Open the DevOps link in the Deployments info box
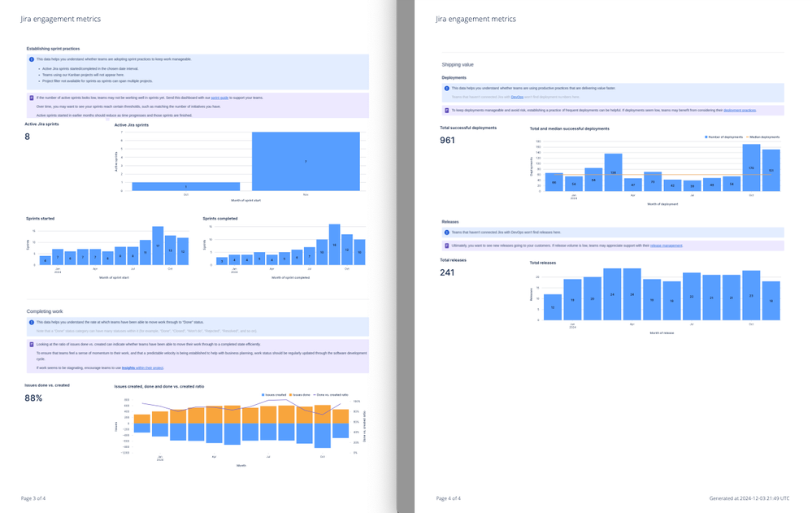812x513 pixels. [517, 97]
